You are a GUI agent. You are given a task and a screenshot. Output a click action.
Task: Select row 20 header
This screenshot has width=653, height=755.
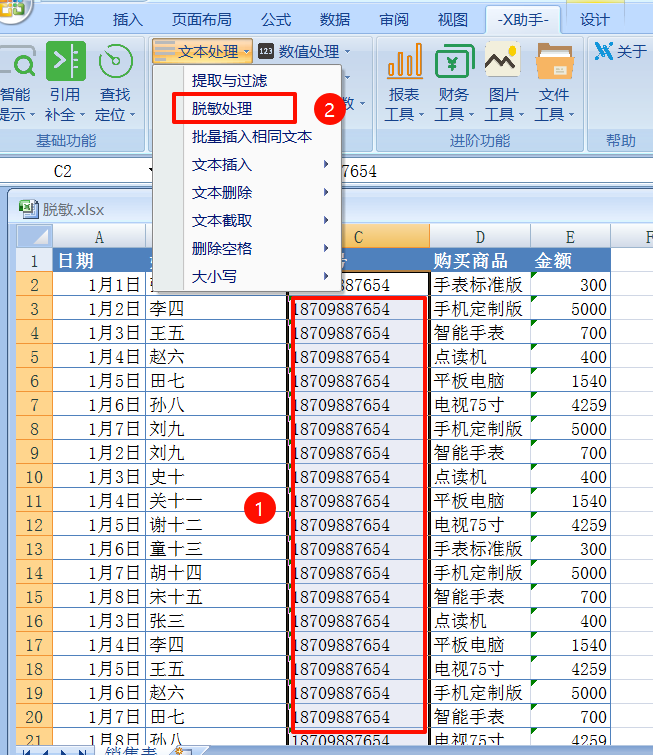tap(34, 717)
